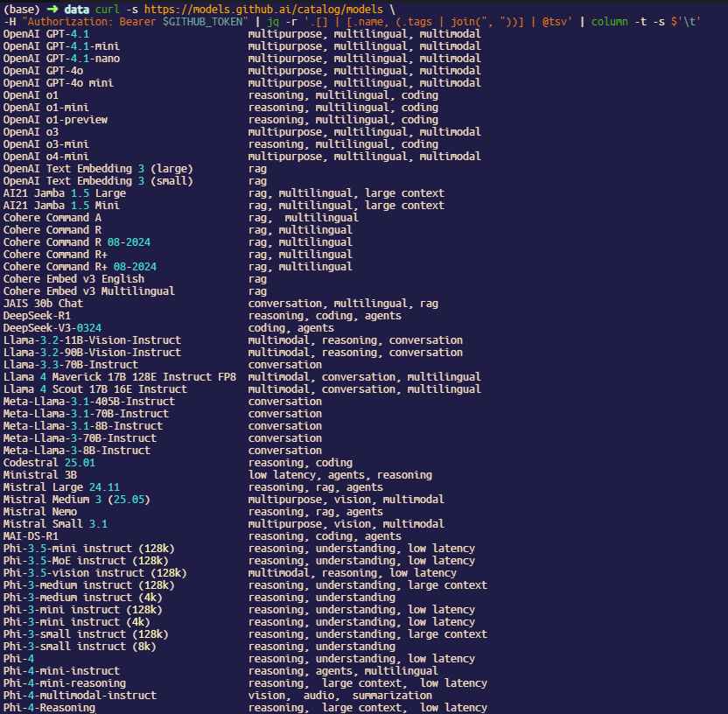Image resolution: width=728 pixels, height=714 pixels.
Task: Click the 'curl' command word
Action: [108, 10]
